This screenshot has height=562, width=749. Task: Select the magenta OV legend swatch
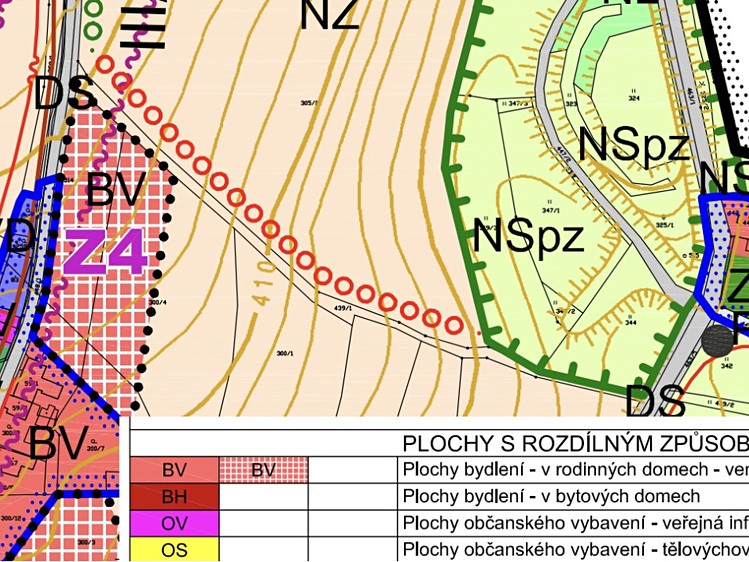(174, 523)
